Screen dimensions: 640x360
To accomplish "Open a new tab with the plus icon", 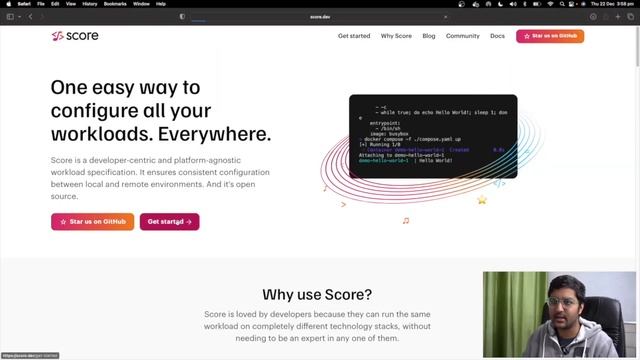I will click(618, 17).
